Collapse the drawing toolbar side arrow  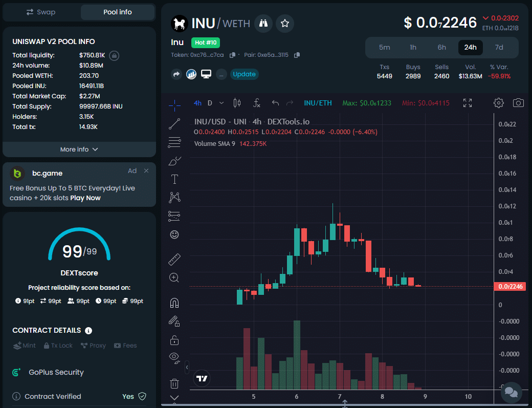point(187,367)
